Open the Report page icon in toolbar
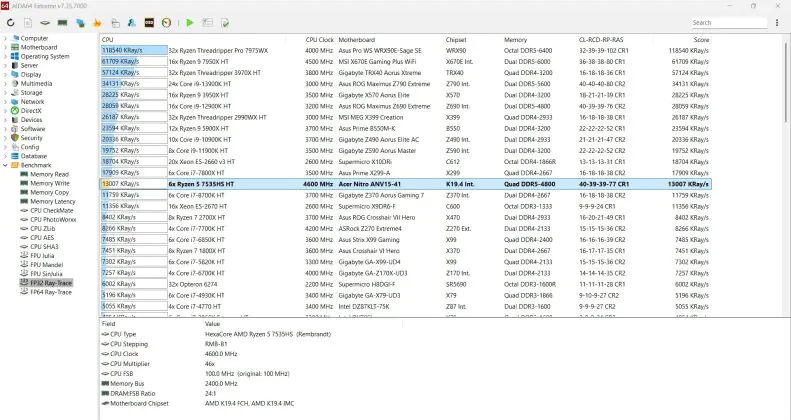Screen dimensions: 791x420 click(28, 23)
